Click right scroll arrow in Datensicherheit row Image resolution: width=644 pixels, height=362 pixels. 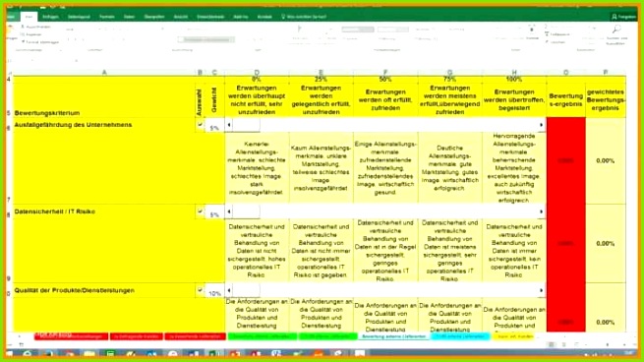point(542,211)
